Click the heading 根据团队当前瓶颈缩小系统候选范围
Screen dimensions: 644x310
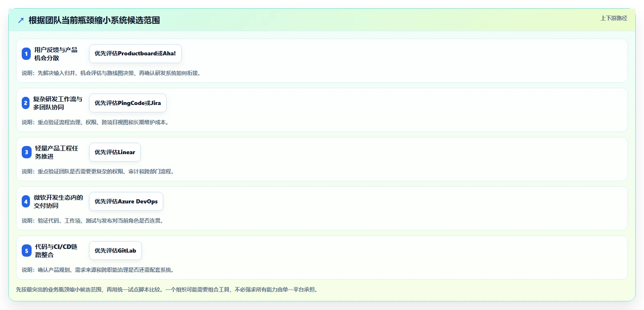click(94, 20)
